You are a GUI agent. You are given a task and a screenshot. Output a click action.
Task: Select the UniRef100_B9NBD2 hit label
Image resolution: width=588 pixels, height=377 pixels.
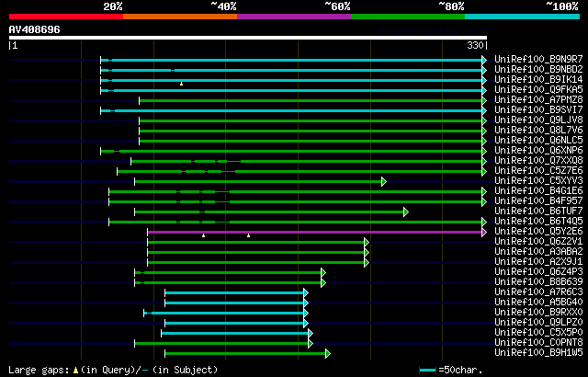pos(538,69)
